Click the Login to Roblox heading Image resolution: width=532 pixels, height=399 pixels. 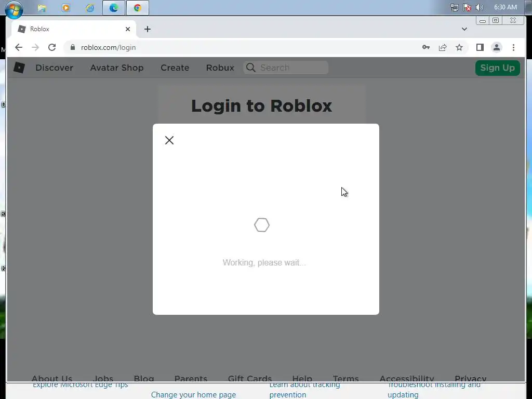pyautogui.click(x=262, y=106)
